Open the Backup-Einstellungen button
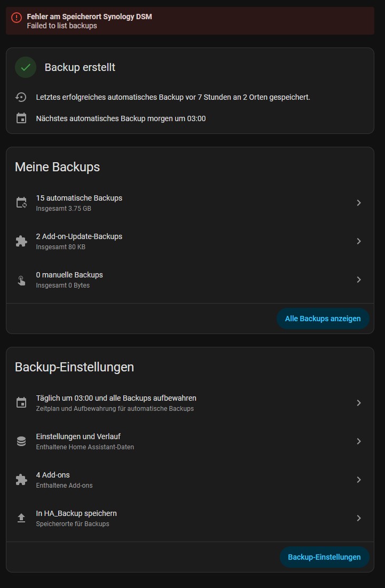Screen dimensions: 385x588 (324, 557)
